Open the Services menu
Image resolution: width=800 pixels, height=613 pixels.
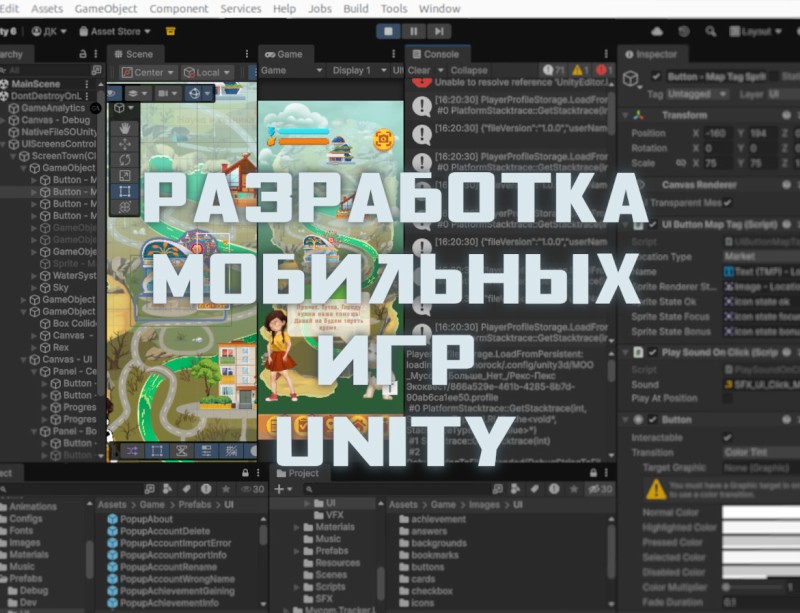tap(241, 9)
